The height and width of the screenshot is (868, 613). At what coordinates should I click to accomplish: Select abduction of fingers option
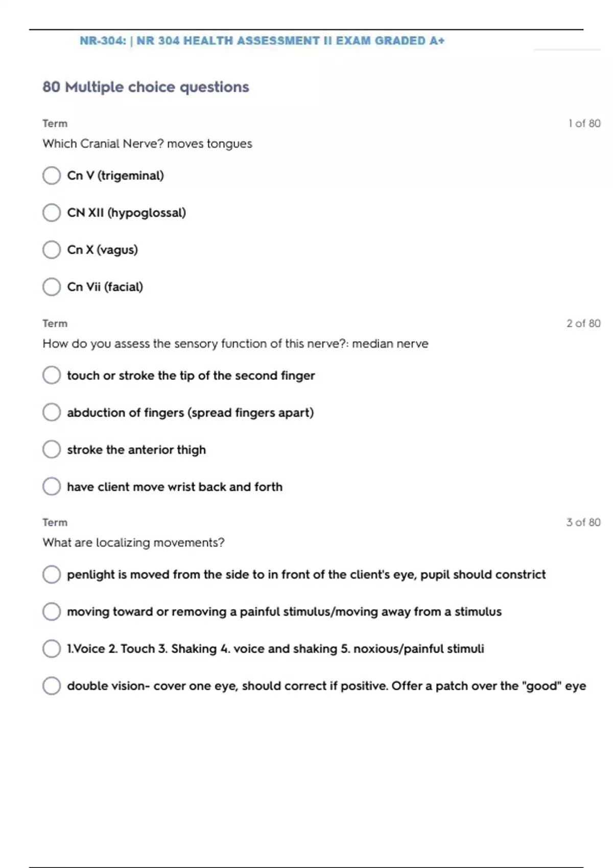click(52, 413)
